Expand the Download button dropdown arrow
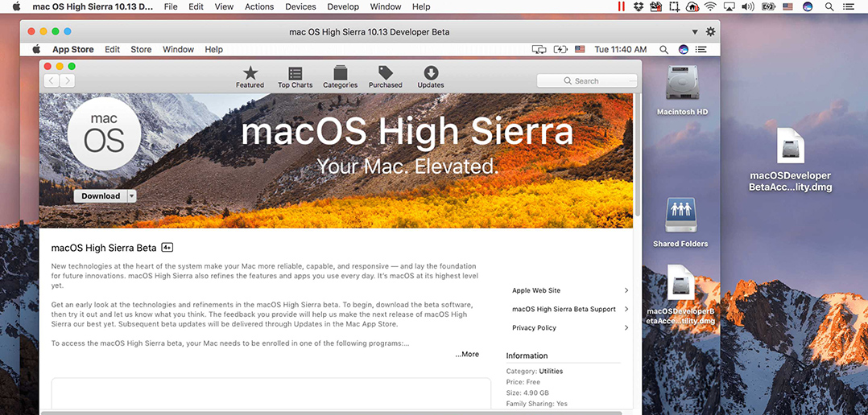868x415 pixels. tap(132, 195)
